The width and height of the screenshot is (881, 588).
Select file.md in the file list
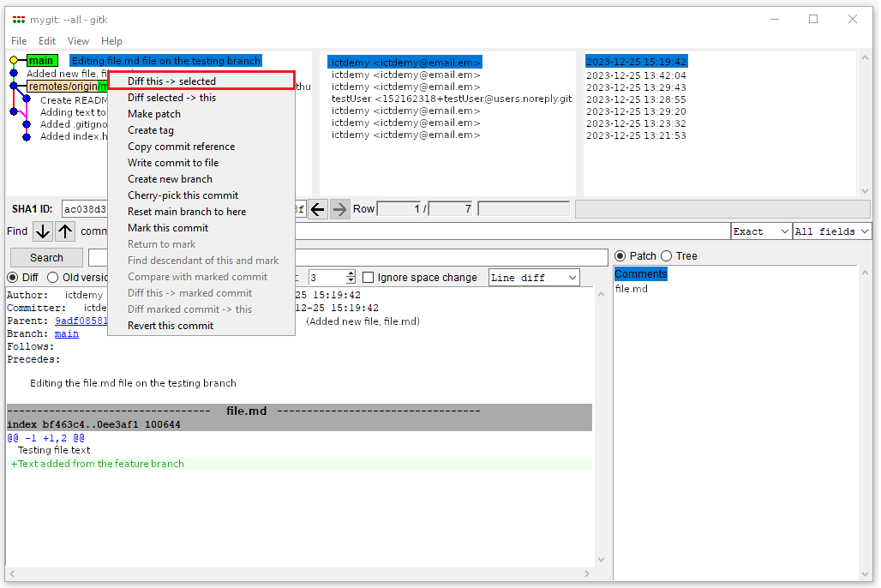(x=632, y=289)
